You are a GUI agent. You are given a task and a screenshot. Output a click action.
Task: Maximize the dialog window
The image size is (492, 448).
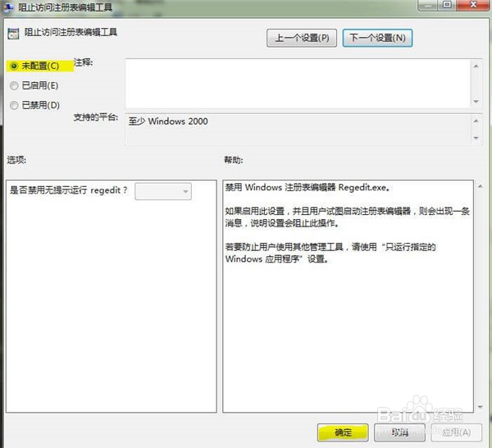tap(447, 5)
